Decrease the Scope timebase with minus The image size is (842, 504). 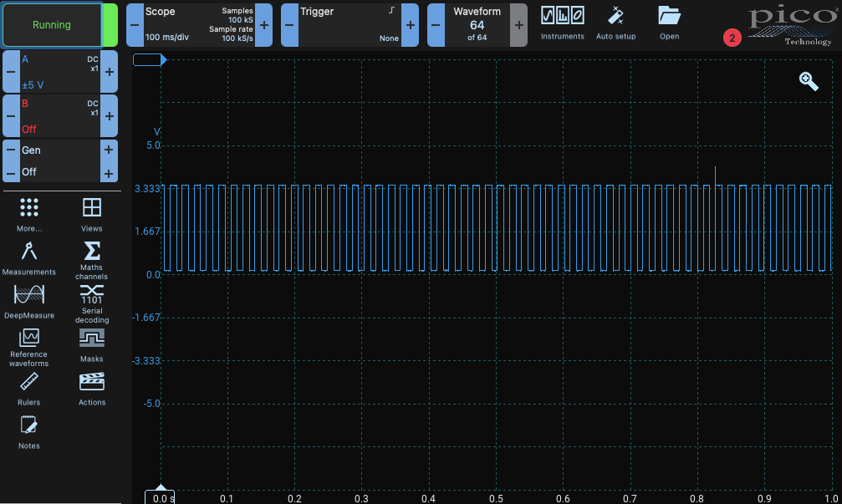135,25
